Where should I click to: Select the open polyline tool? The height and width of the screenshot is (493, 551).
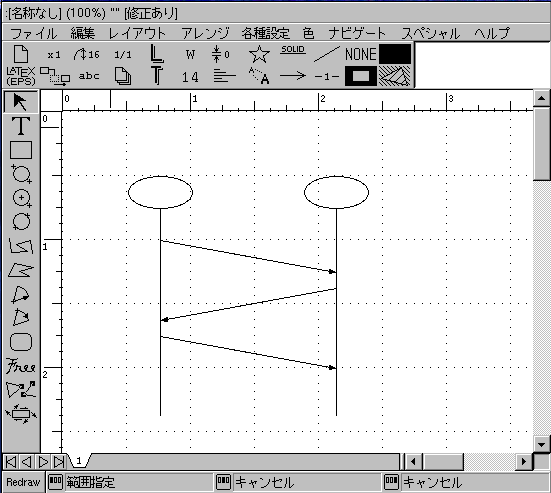[x=21, y=246]
